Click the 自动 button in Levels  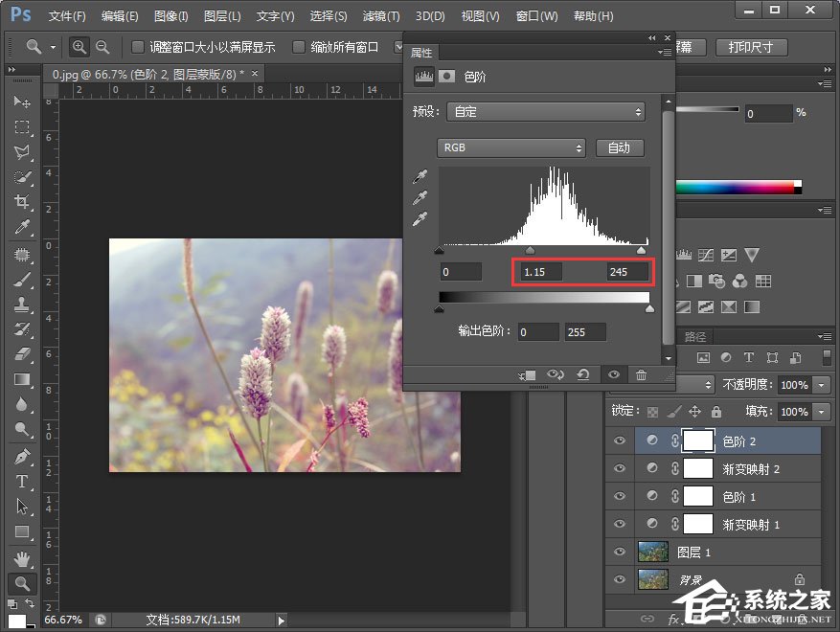point(620,147)
